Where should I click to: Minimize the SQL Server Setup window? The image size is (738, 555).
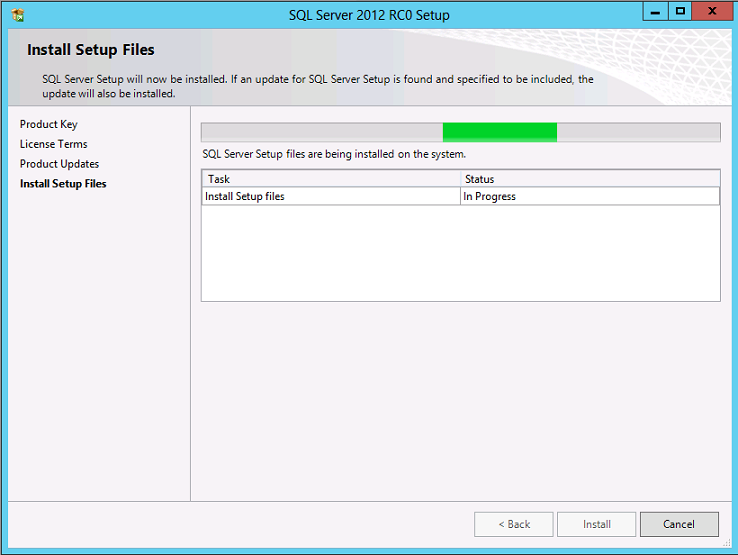coord(655,12)
